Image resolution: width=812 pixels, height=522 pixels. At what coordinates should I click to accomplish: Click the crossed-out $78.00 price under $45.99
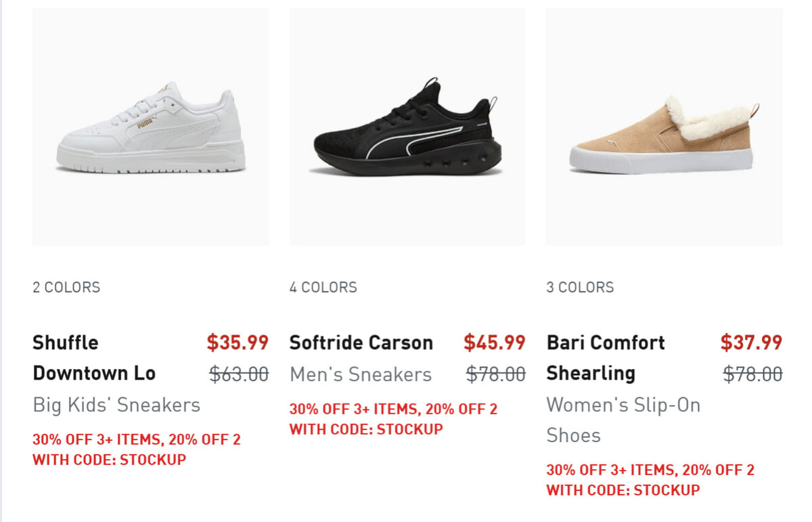pos(495,374)
